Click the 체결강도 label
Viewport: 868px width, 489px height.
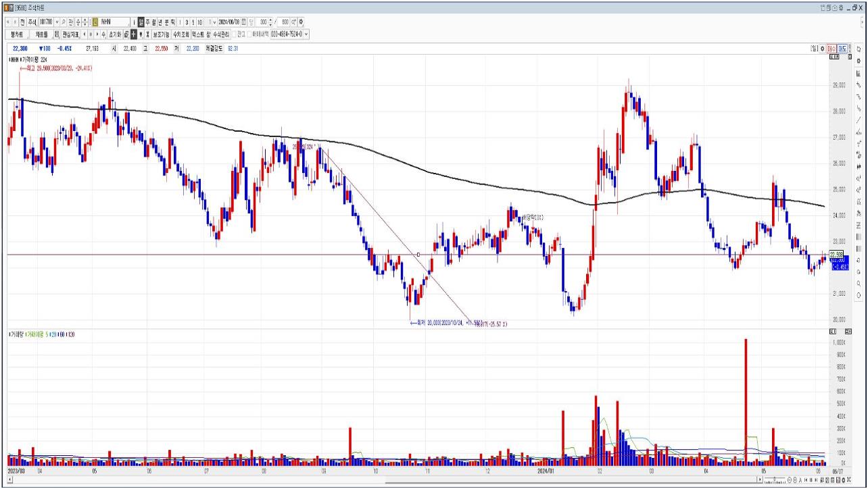coord(214,49)
